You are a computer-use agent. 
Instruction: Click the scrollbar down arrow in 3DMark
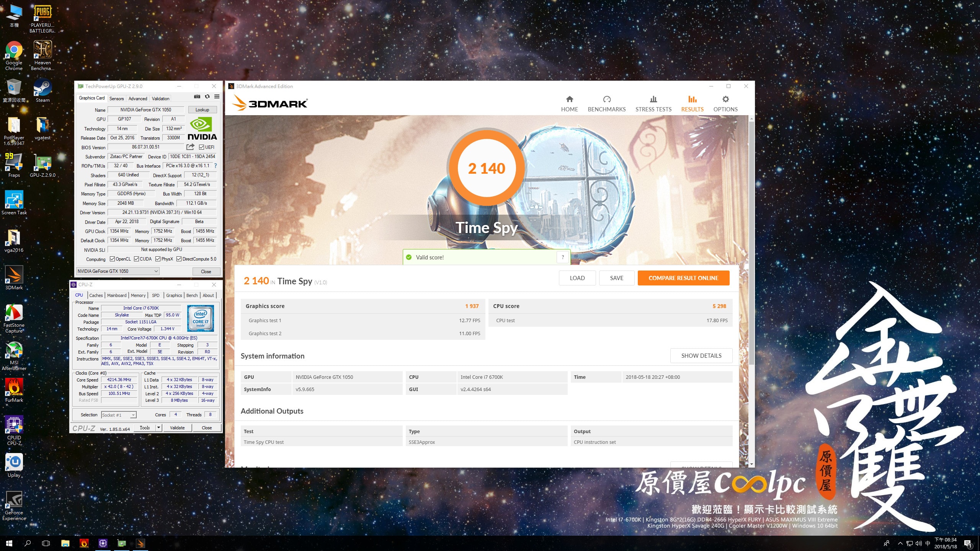751,464
